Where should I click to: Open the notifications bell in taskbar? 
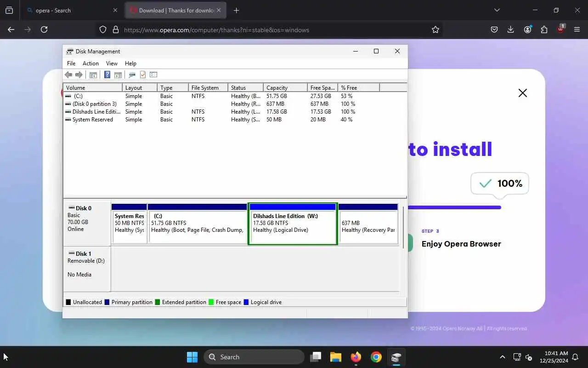point(575,357)
